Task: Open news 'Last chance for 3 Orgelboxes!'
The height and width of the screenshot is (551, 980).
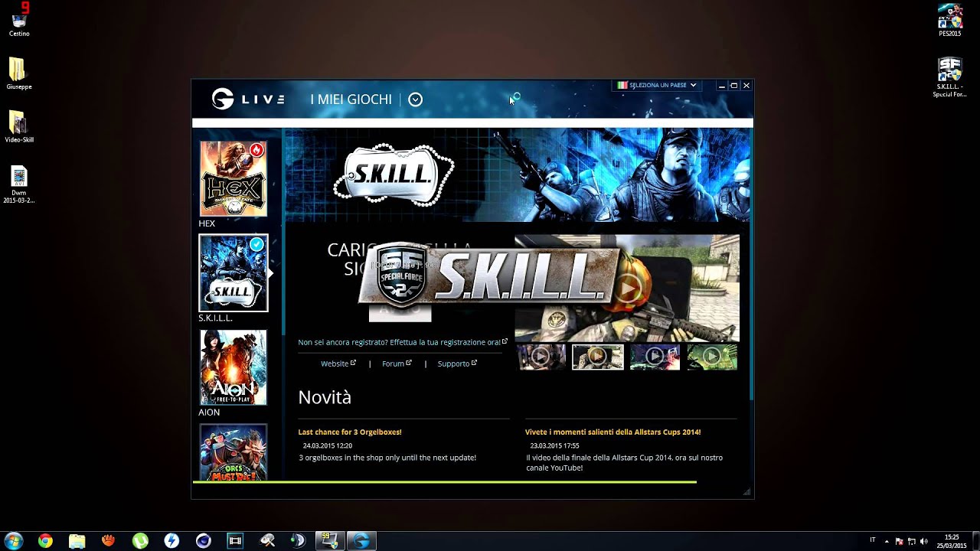Action: [x=350, y=432]
